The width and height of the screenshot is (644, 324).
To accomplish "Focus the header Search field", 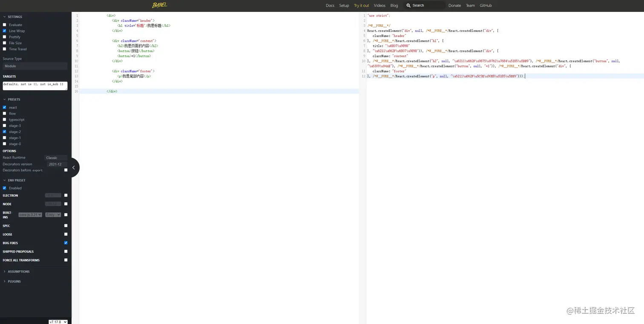I will click(425, 6).
